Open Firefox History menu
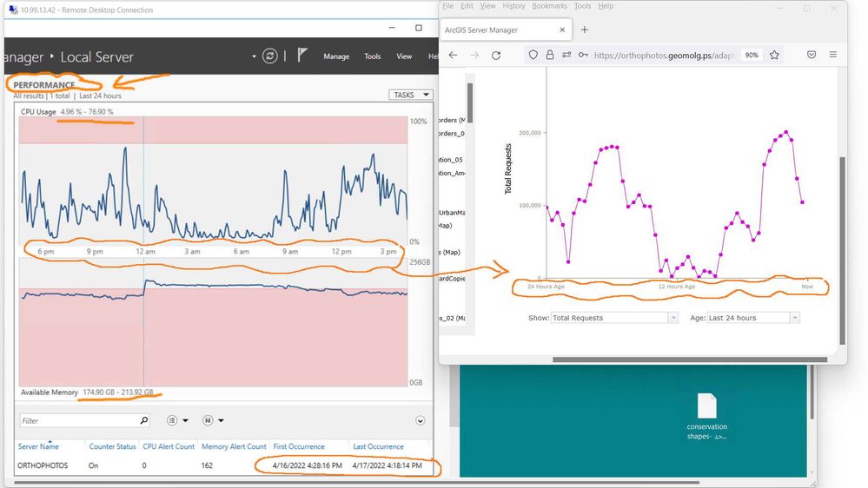This screenshot has height=488, width=868. click(x=514, y=5)
